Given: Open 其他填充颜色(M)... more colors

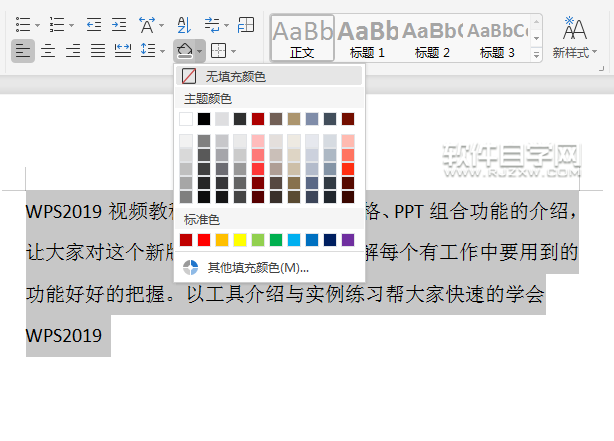Looking at the screenshot, I should pos(269,267).
